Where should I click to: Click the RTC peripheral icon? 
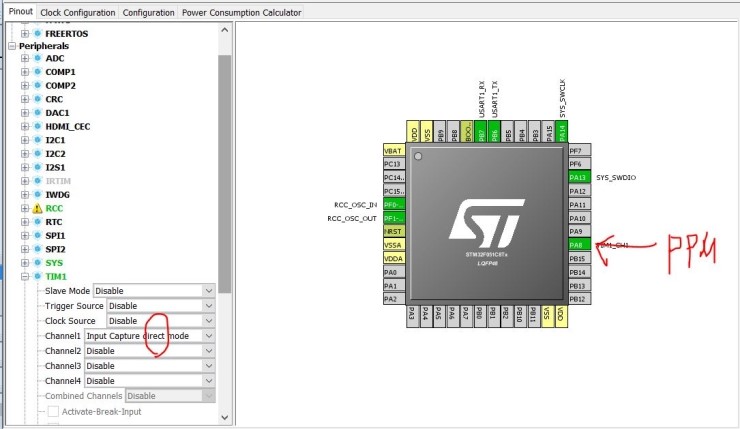pyautogui.click(x=37, y=222)
